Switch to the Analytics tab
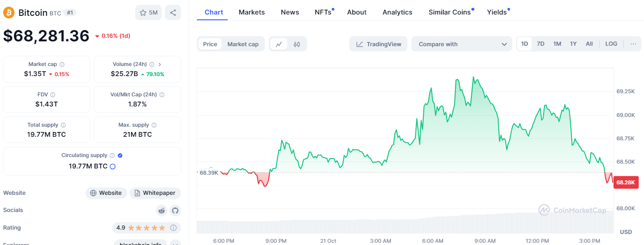Viewport: 644px width, 245px height. point(397,12)
